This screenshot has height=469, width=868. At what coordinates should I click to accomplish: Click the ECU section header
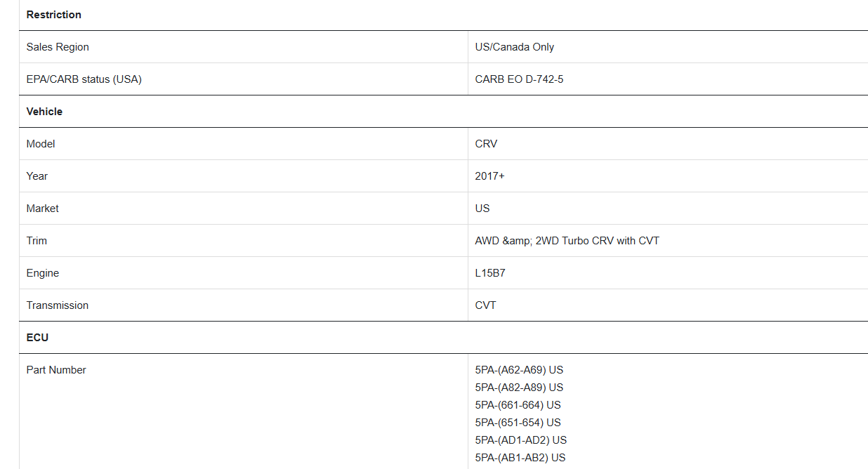point(38,338)
